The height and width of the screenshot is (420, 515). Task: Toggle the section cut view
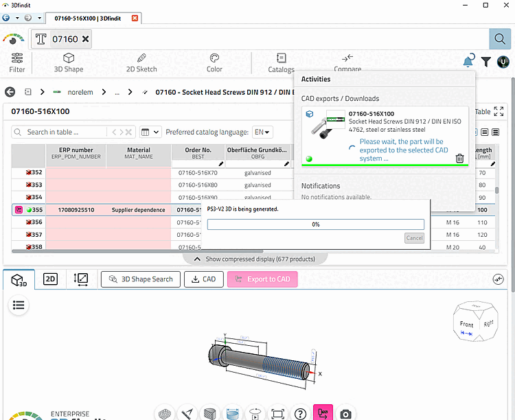coord(209,413)
